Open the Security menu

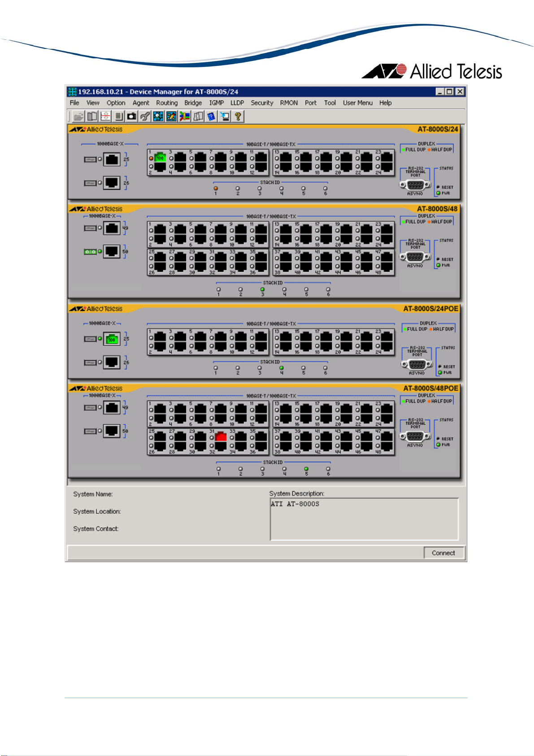(x=262, y=103)
